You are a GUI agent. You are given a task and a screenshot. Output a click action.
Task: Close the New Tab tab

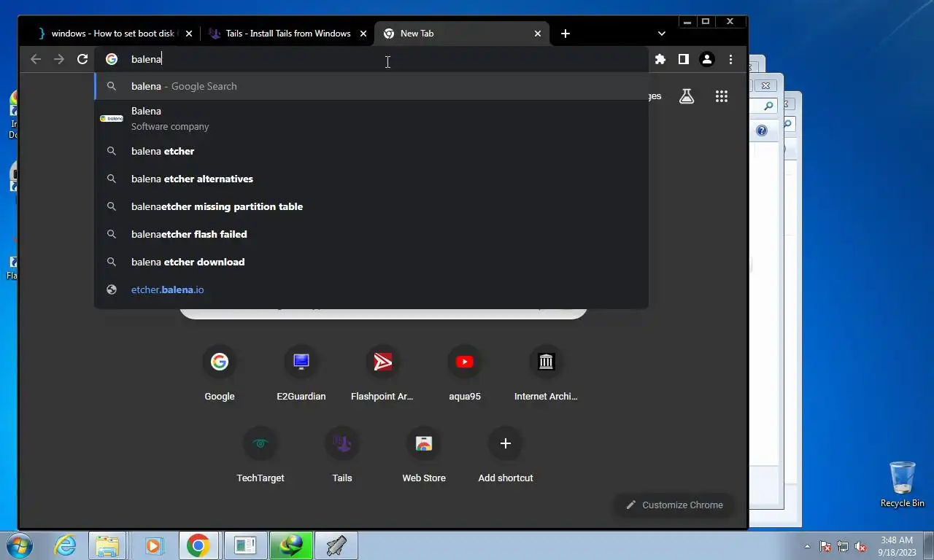click(538, 34)
